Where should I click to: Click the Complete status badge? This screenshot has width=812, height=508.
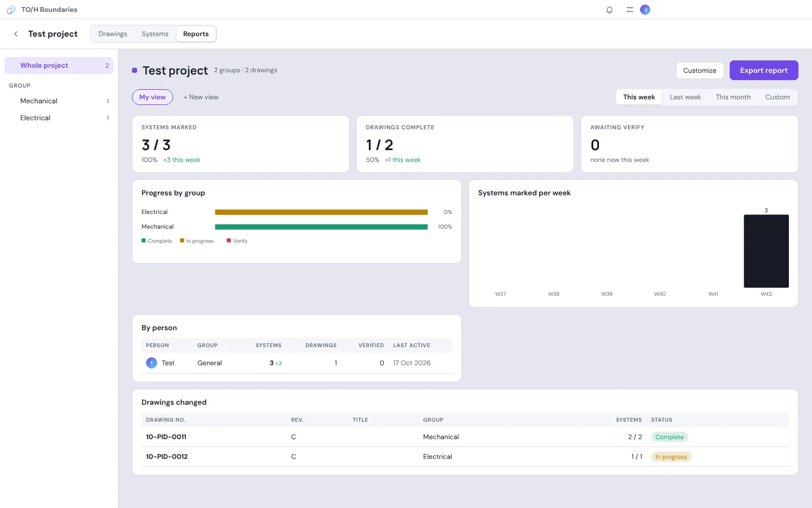pyautogui.click(x=669, y=437)
